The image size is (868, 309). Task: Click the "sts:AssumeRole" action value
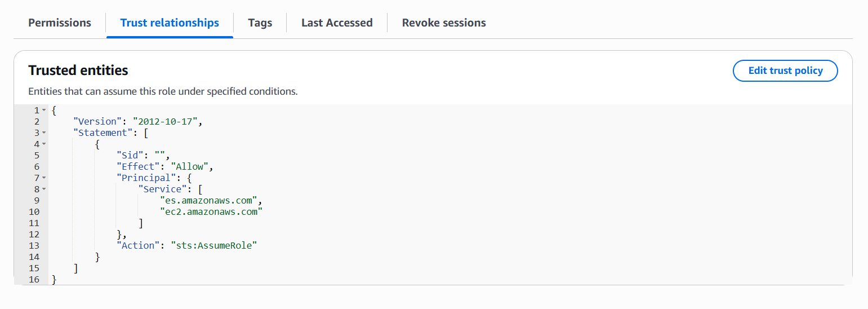pos(213,245)
